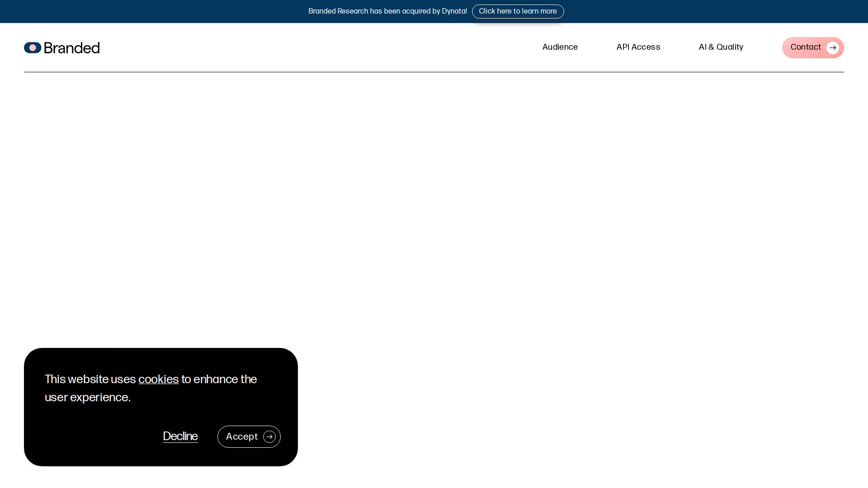868x488 pixels.
Task: Follow the underlined cookies link
Action: 158,379
